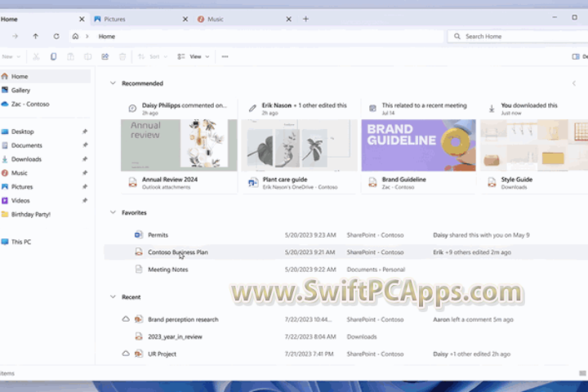Click the Rename toolbar icon
This screenshot has height=392, width=588.
pyautogui.click(x=87, y=56)
